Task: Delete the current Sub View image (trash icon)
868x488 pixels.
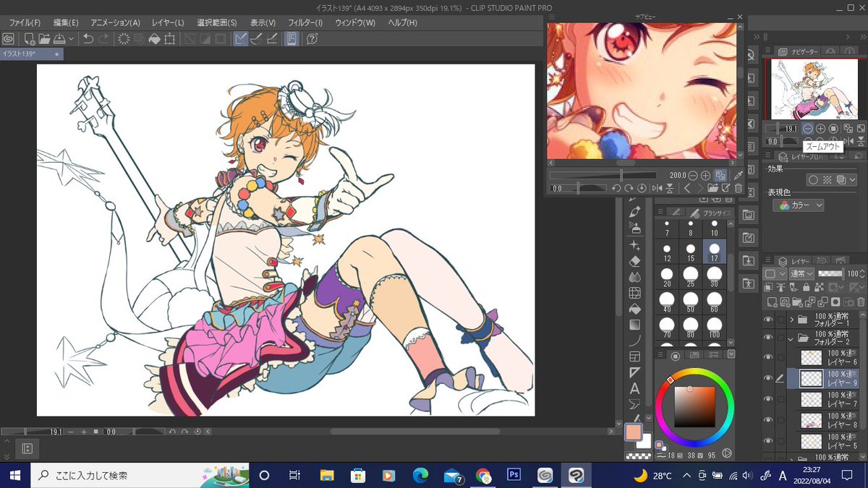Action: tap(739, 188)
